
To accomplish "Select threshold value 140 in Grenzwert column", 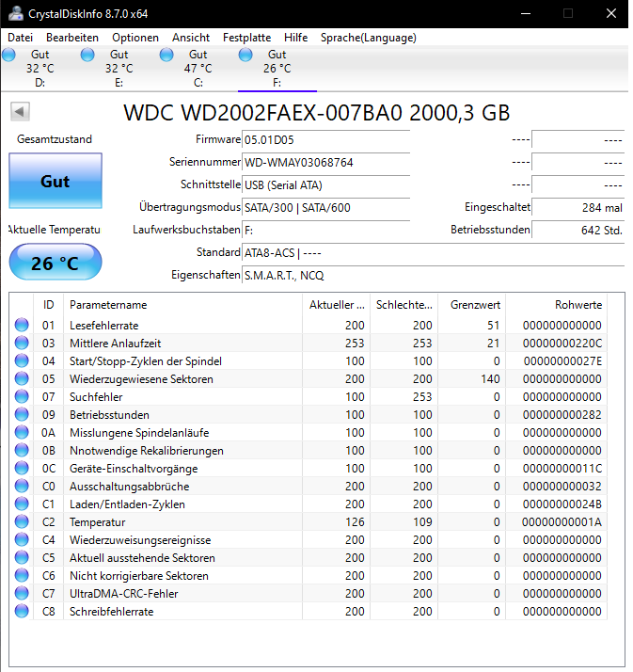I will [x=490, y=379].
